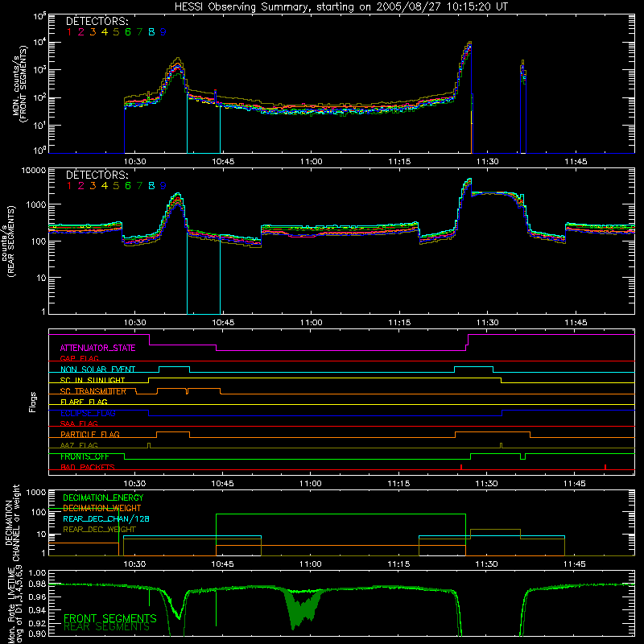Click dark green detector 7 in rear segments legend

pyautogui.click(x=139, y=186)
